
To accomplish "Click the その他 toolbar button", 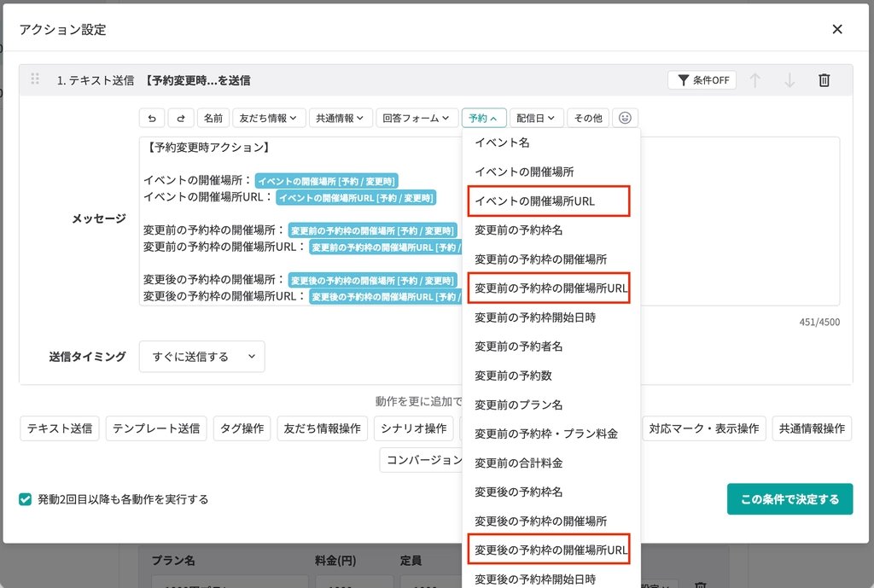I will click(588, 118).
